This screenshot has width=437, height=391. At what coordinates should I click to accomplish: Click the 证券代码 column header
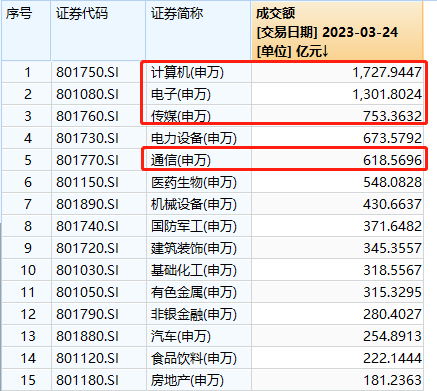tap(98, 30)
